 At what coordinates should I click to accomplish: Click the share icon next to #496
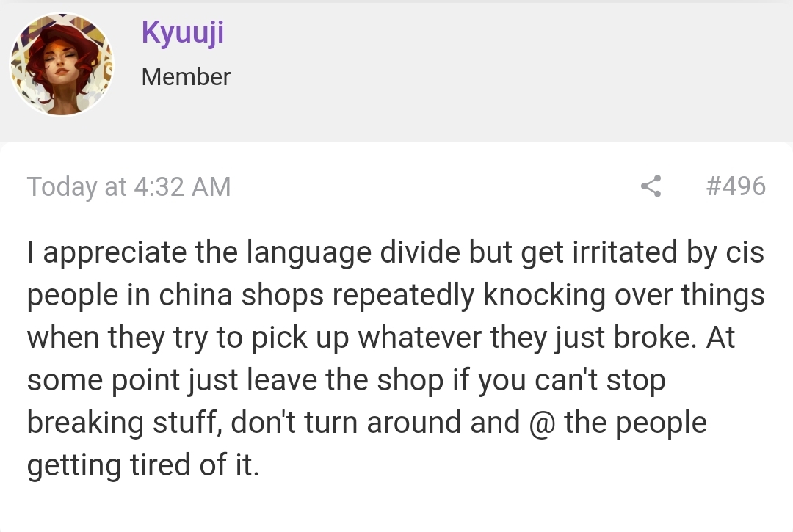coord(651,186)
